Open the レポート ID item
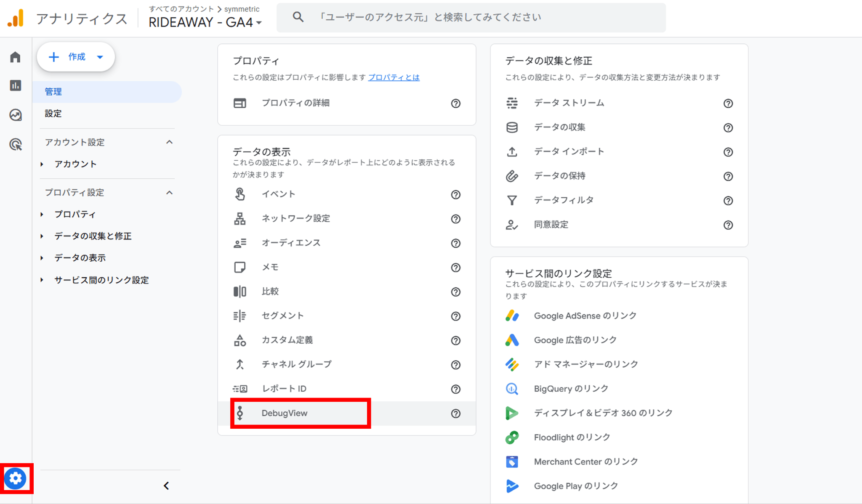 pyautogui.click(x=347, y=389)
